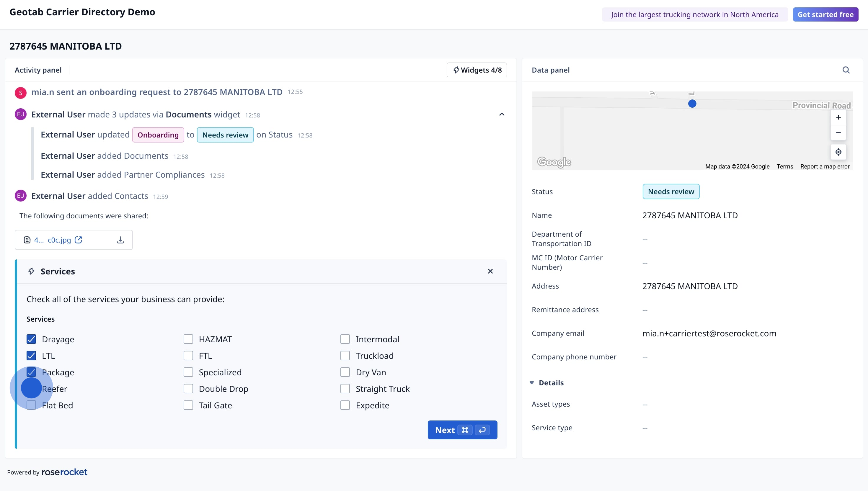This screenshot has width=868, height=491.
Task: Click the Data panel search icon
Action: pos(846,70)
